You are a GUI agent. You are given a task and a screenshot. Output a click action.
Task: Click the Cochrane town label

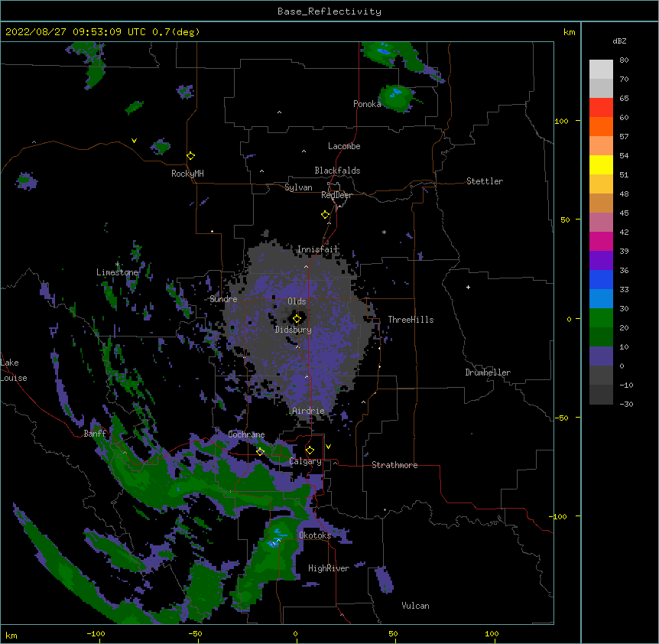tap(246, 434)
